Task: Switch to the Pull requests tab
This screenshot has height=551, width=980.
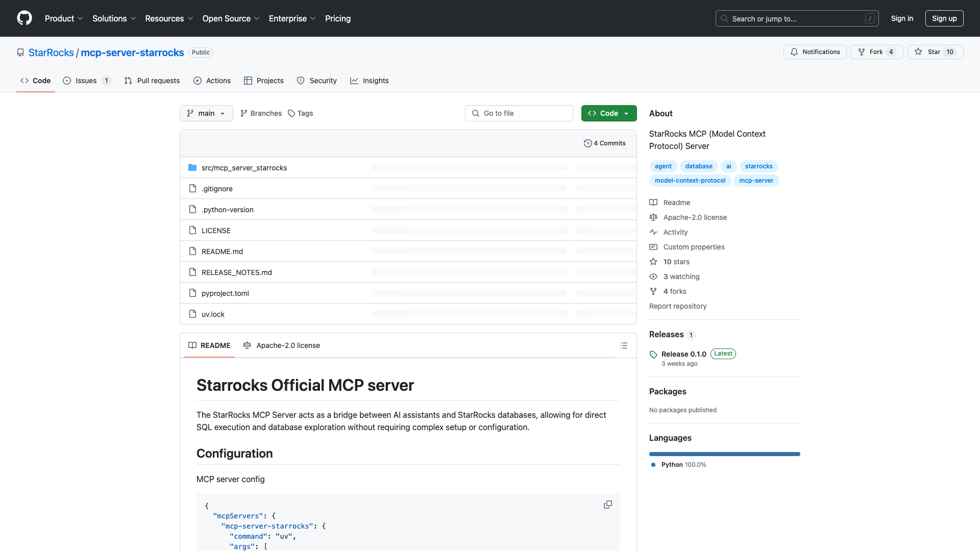Action: tap(152, 81)
